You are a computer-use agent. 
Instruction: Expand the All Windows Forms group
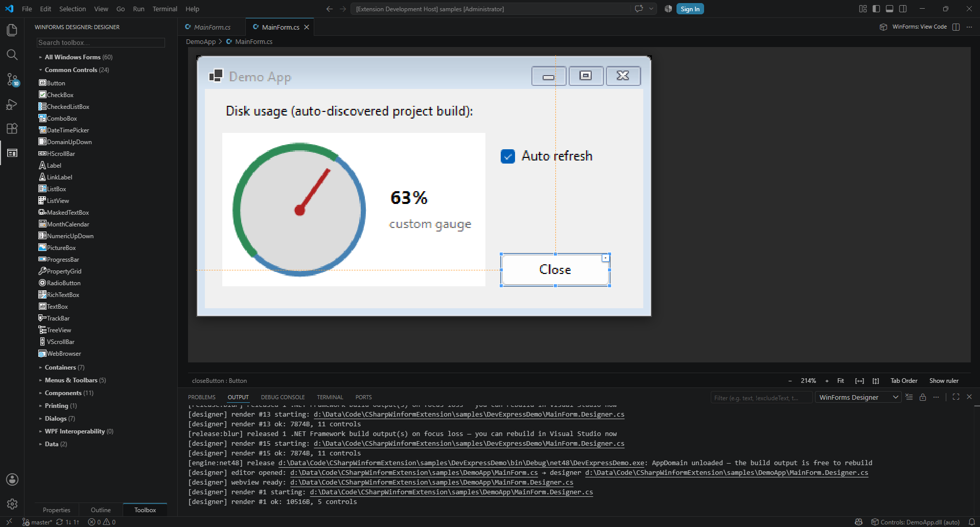(78, 57)
